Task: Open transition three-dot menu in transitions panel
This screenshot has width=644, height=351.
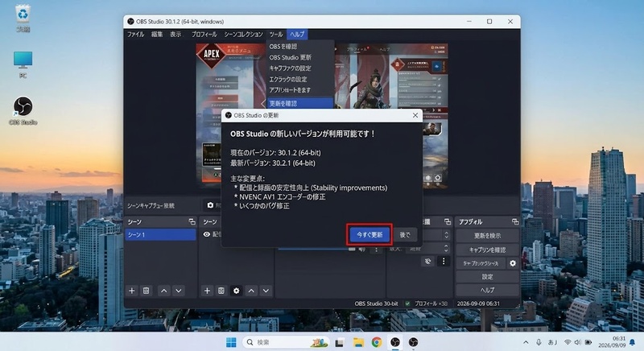Action: (444, 261)
